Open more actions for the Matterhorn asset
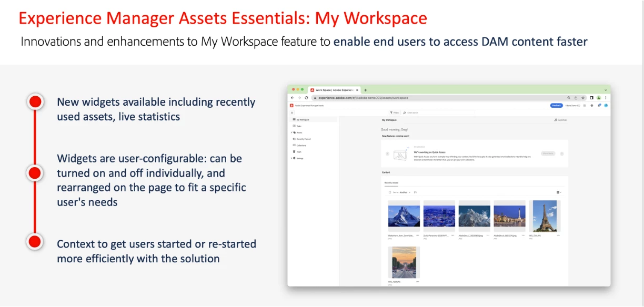 pyautogui.click(x=417, y=236)
